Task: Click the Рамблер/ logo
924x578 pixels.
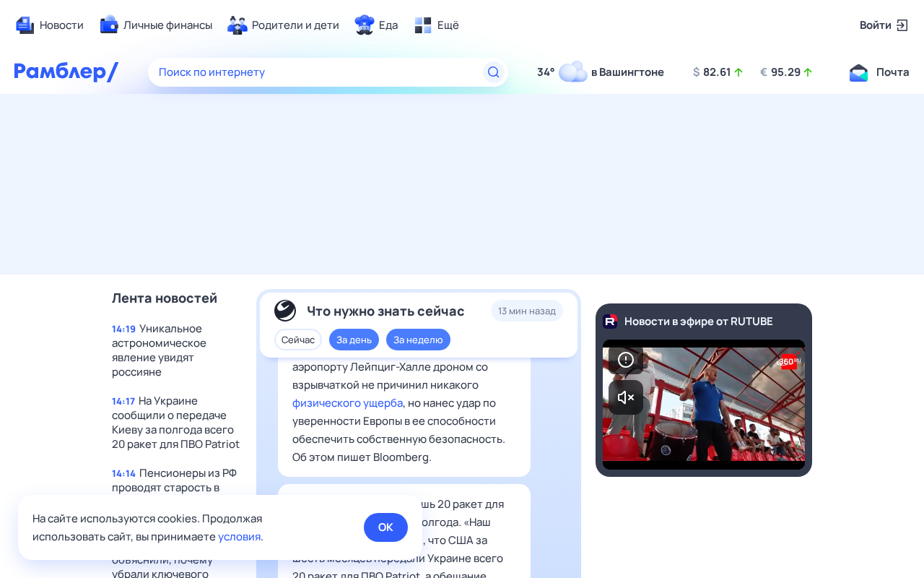Action: coord(66,72)
